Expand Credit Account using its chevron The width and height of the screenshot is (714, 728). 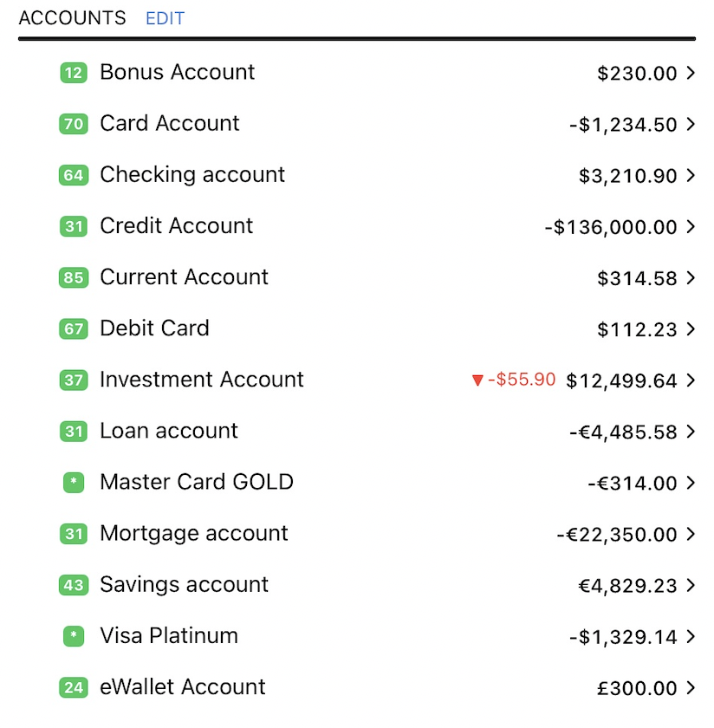[x=691, y=227]
